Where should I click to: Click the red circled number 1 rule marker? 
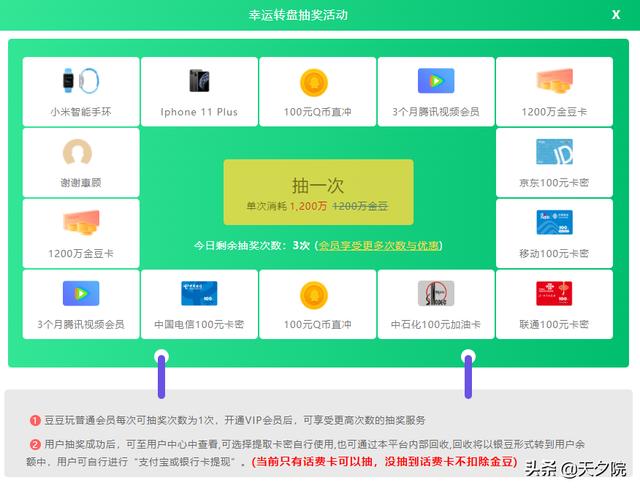coord(34,420)
